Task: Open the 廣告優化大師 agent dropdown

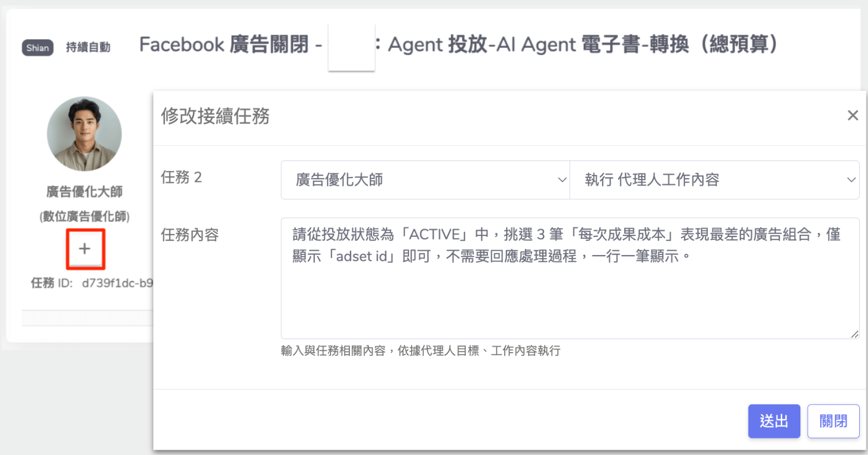Action: click(x=425, y=180)
